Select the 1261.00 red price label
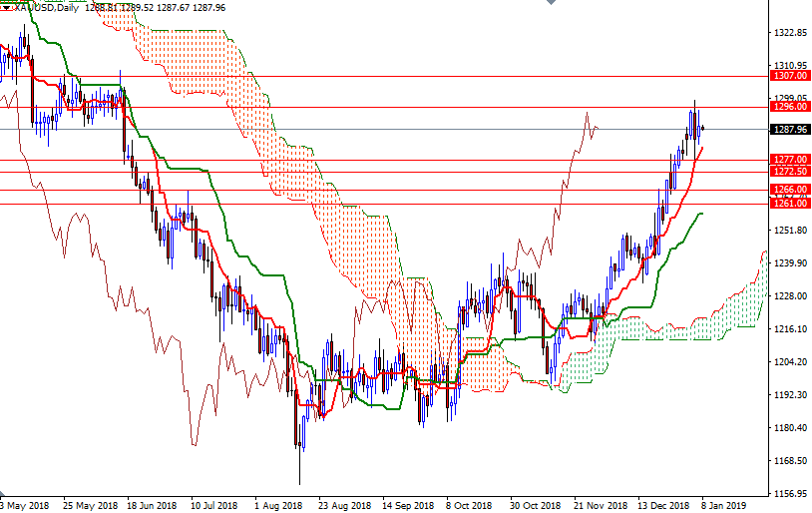 pos(789,204)
